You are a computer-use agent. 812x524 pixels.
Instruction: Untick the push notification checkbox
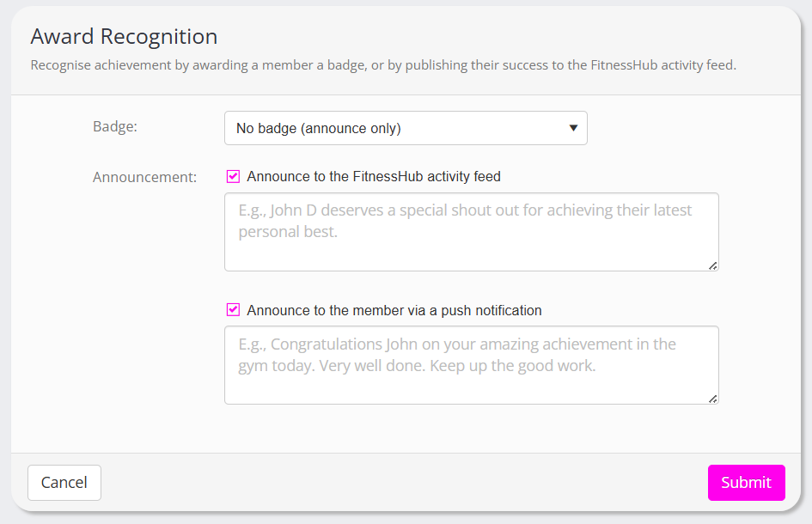point(233,310)
